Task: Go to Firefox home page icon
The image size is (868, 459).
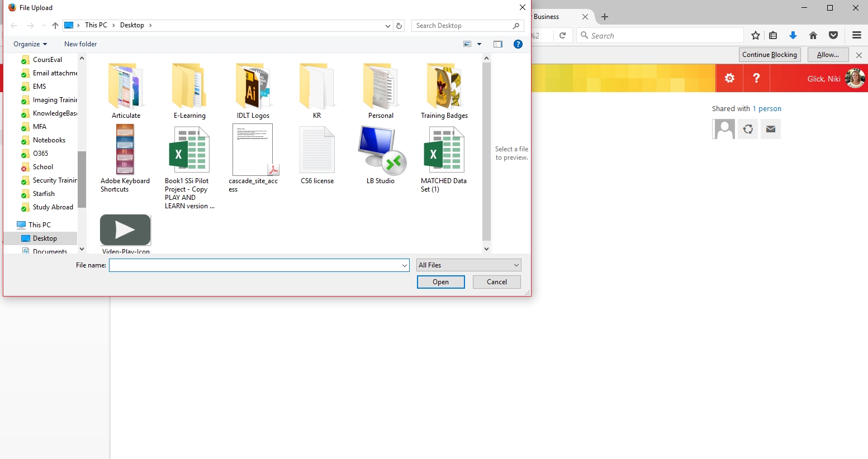Action: click(813, 36)
